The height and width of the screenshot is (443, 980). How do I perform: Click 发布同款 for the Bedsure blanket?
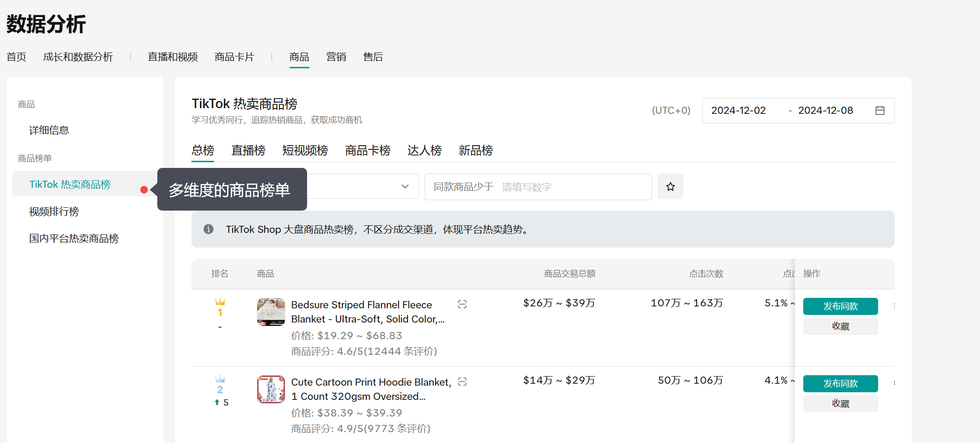(840, 306)
